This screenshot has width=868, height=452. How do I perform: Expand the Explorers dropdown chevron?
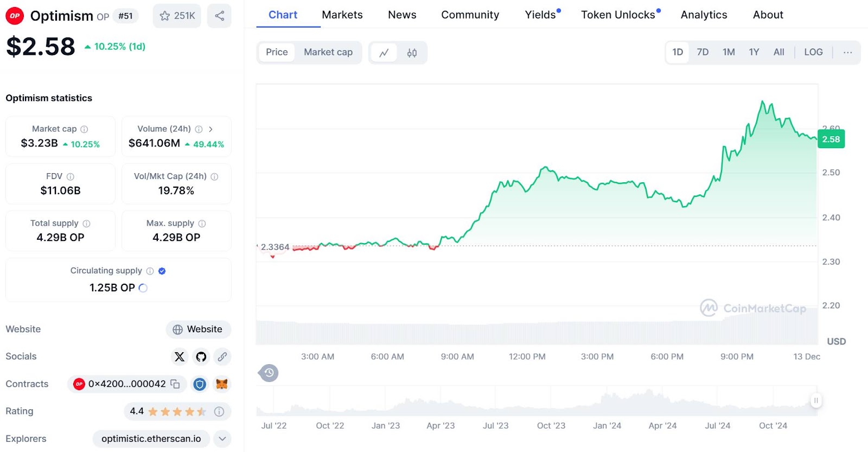tap(222, 439)
